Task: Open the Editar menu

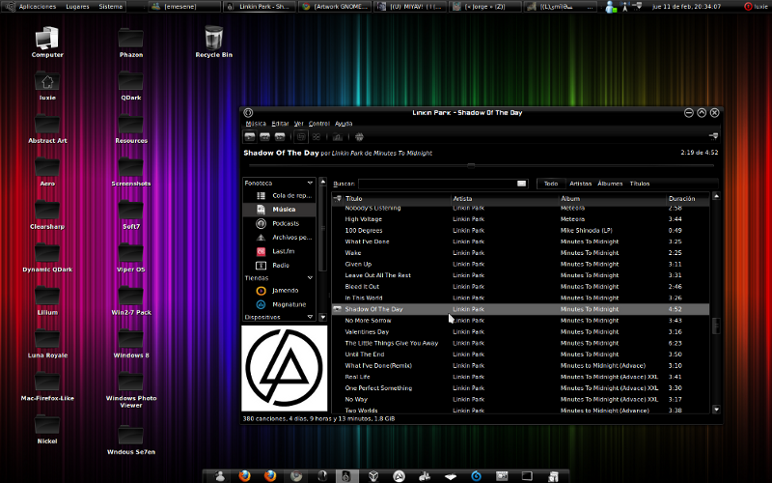Action: click(280, 124)
